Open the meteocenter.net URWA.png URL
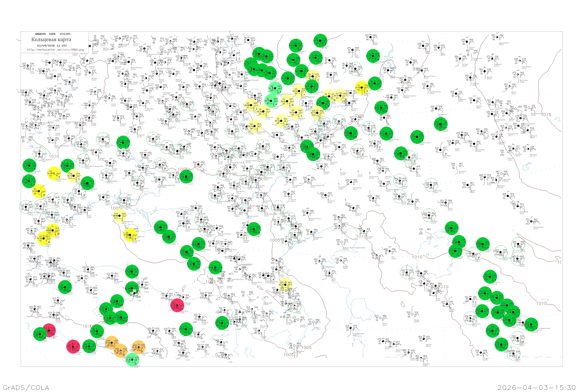Image resolution: width=588 pixels, height=392 pixels. pos(55,50)
